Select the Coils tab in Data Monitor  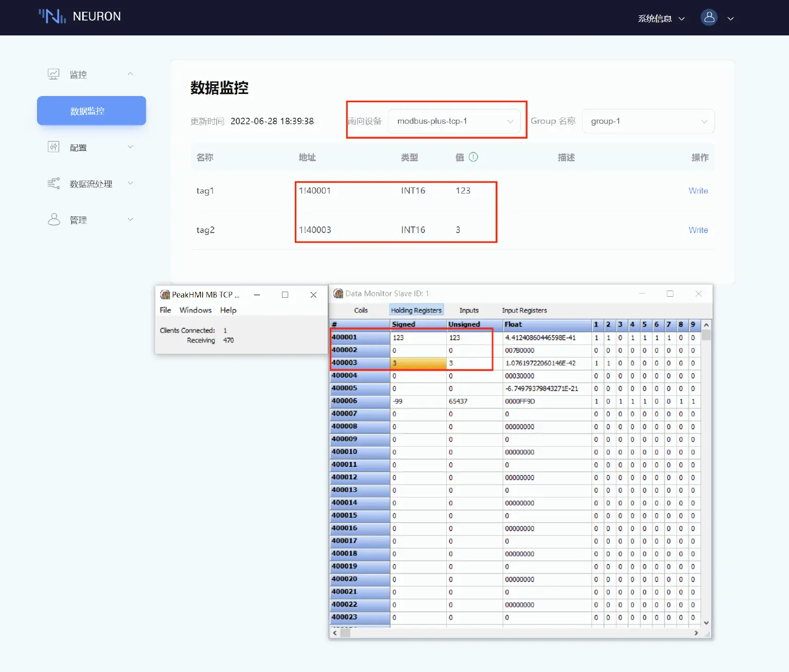[x=360, y=310]
